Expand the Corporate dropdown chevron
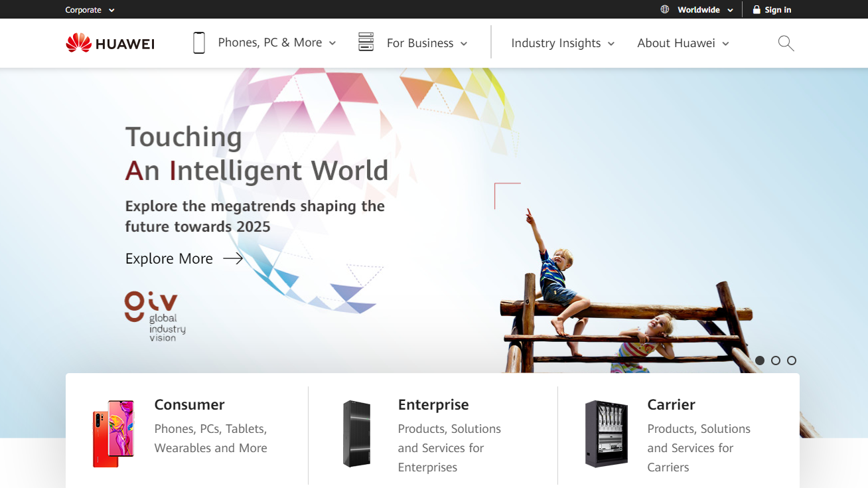Viewport: 868px width, 488px height. click(x=111, y=11)
